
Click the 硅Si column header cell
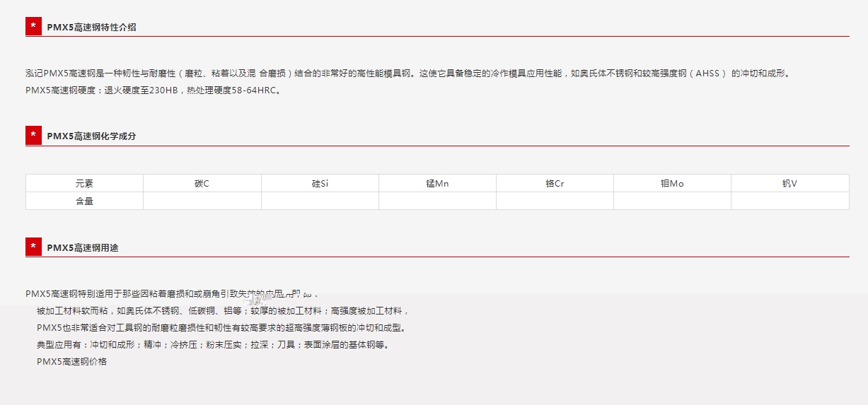(320, 184)
